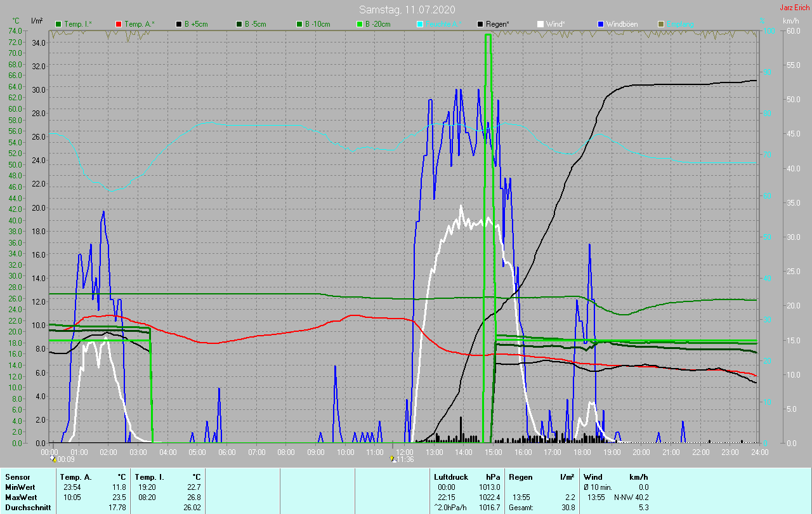Click the blue Windböen legend square
Screen dimensions: 812x514
coord(600,24)
